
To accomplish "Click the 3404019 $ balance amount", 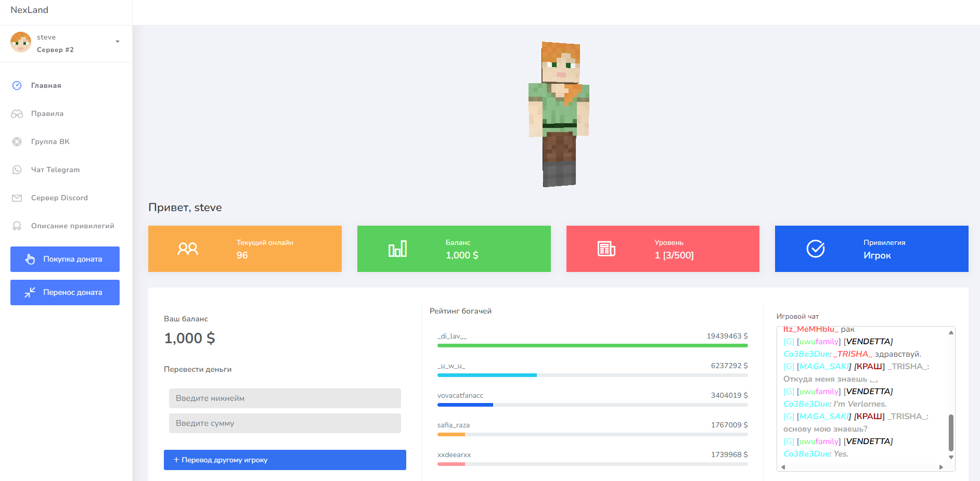I will click(x=729, y=396).
